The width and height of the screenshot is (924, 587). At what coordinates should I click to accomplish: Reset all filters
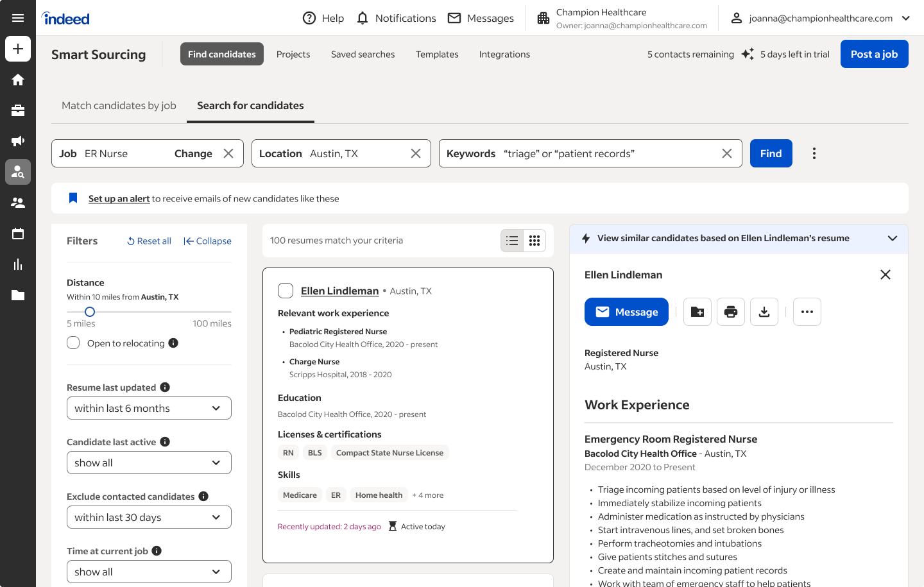[149, 241]
